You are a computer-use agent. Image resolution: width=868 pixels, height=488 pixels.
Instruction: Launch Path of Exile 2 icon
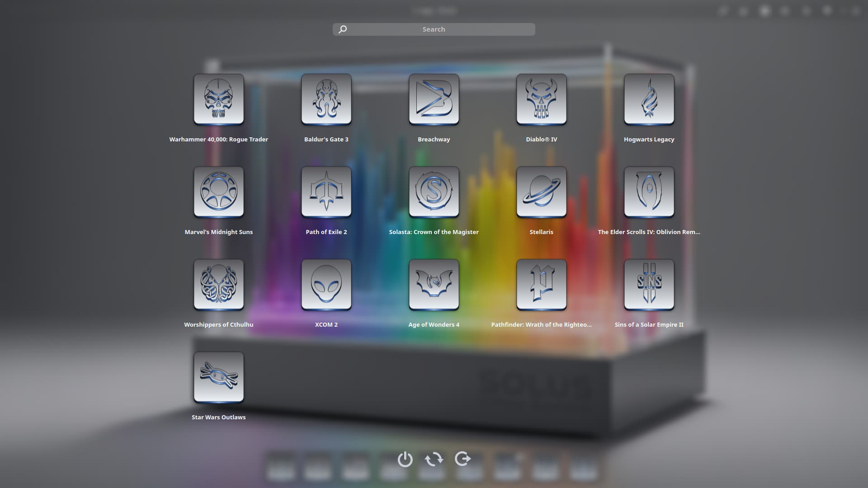pyautogui.click(x=326, y=192)
